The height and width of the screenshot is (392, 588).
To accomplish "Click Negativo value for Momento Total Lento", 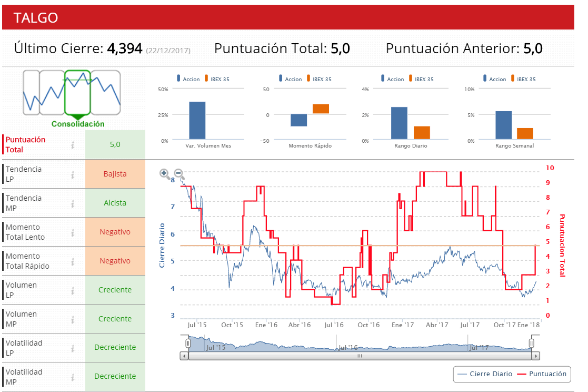I will (115, 232).
